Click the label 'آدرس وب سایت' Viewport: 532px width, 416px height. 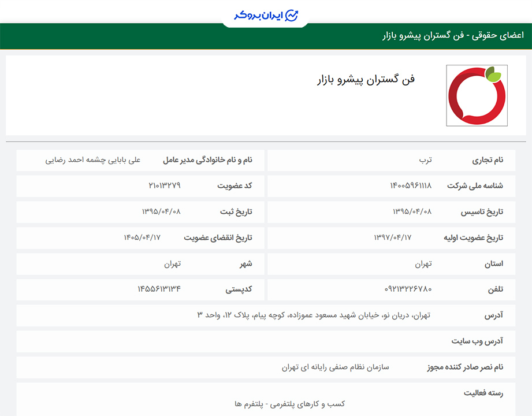[x=477, y=341]
